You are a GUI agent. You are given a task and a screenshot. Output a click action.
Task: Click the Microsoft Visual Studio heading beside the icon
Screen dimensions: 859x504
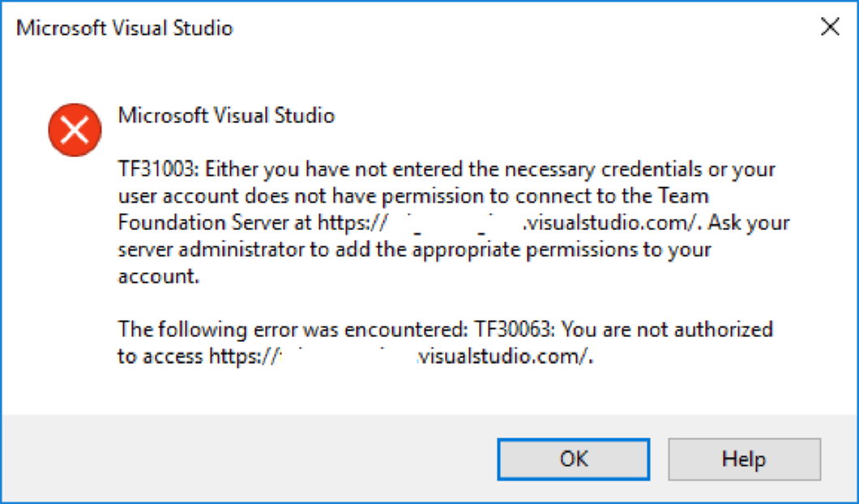(x=226, y=115)
